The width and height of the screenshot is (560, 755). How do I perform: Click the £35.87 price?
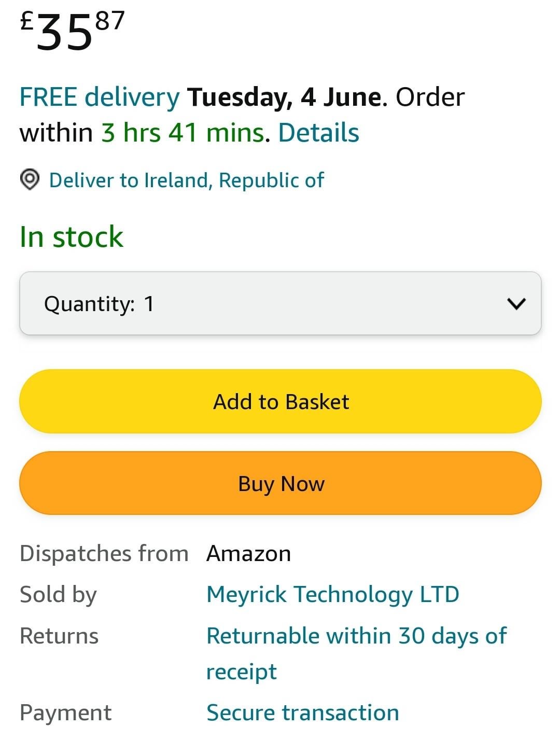73,31
